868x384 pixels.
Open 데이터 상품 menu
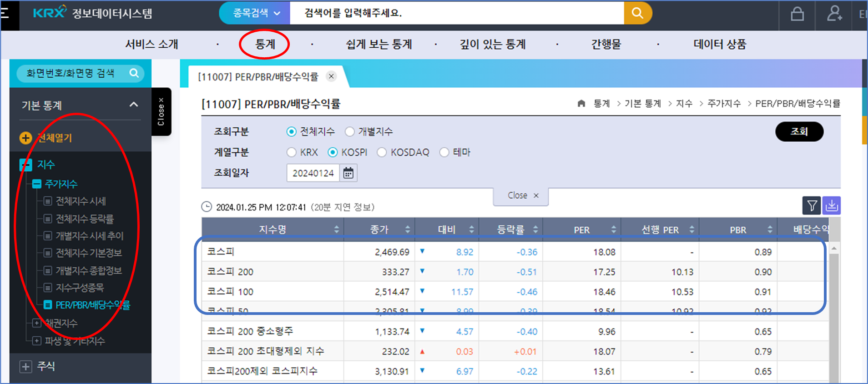(720, 44)
